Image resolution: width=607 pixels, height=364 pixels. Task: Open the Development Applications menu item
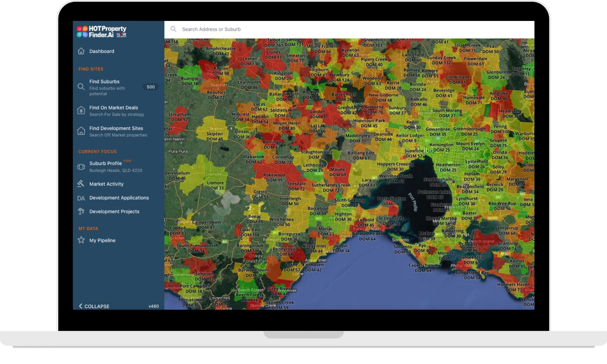[119, 198]
